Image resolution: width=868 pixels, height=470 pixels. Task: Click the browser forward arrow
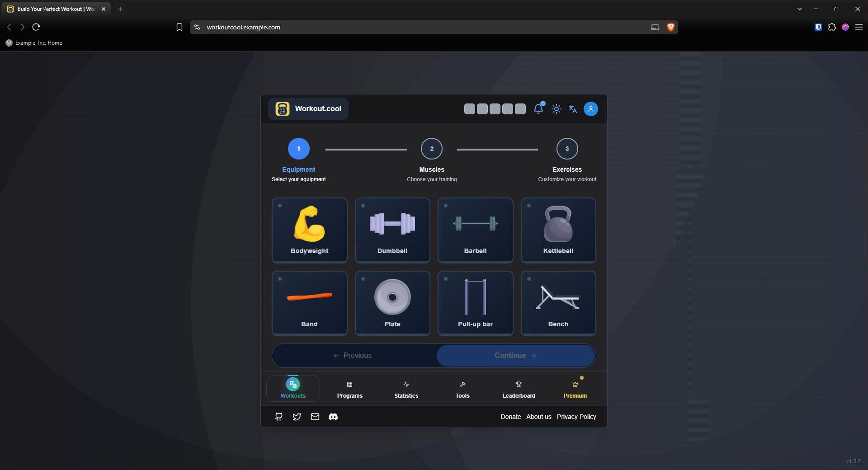pos(22,27)
